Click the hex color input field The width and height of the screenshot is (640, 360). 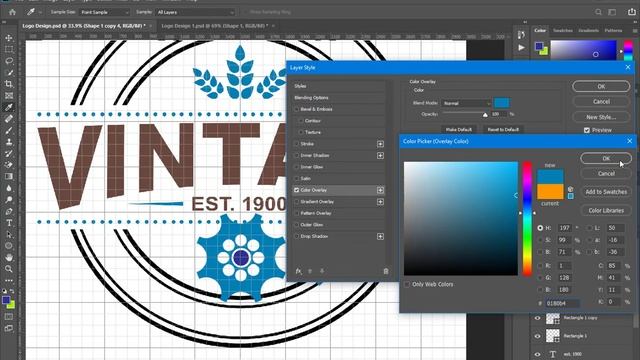[x=562, y=303]
